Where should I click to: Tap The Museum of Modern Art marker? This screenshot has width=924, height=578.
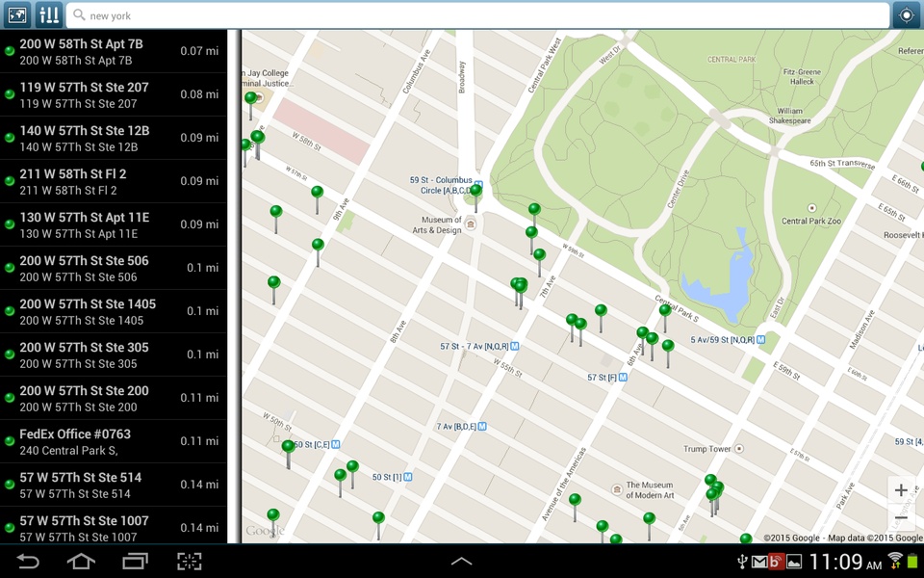617,489
